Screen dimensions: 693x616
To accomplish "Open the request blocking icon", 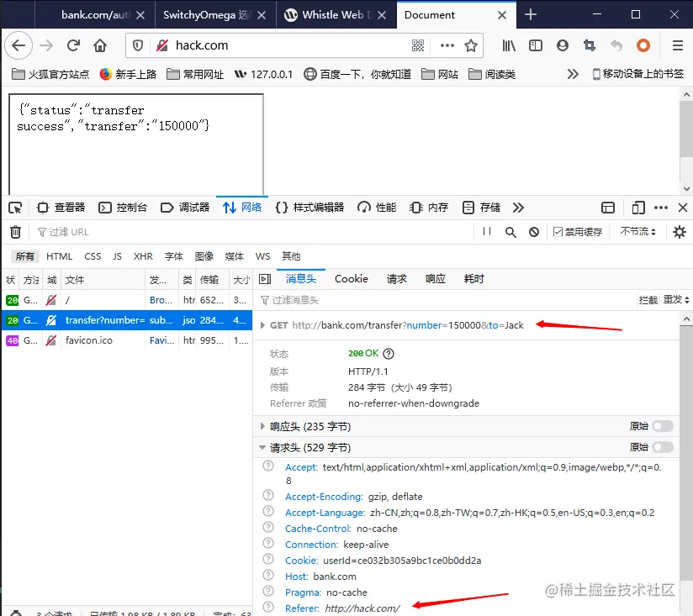I will [x=534, y=232].
